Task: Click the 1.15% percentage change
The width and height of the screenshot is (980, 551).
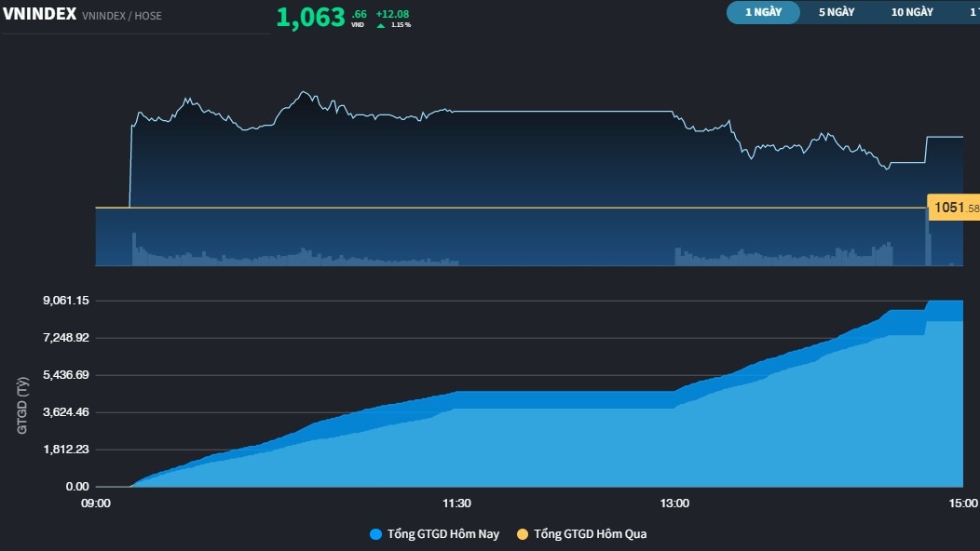Action: (x=402, y=25)
